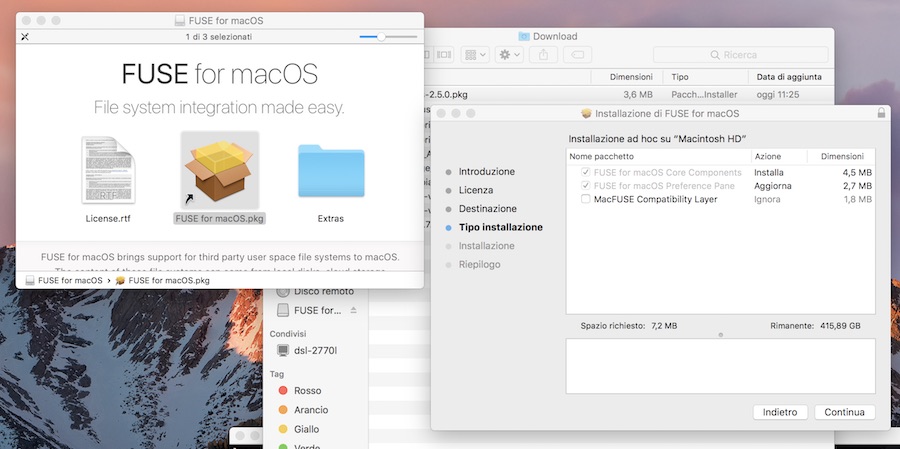Select the Riepilogo installer step
900x449 pixels.
[479, 264]
